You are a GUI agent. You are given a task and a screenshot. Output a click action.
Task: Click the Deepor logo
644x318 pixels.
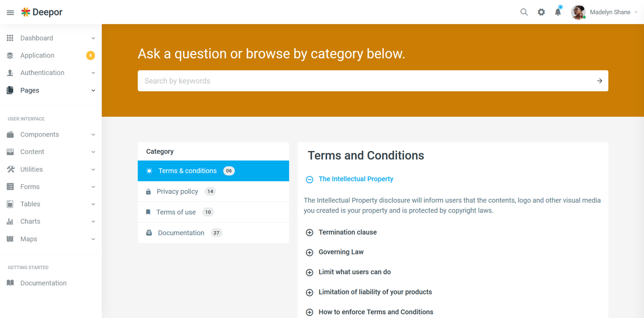point(42,12)
